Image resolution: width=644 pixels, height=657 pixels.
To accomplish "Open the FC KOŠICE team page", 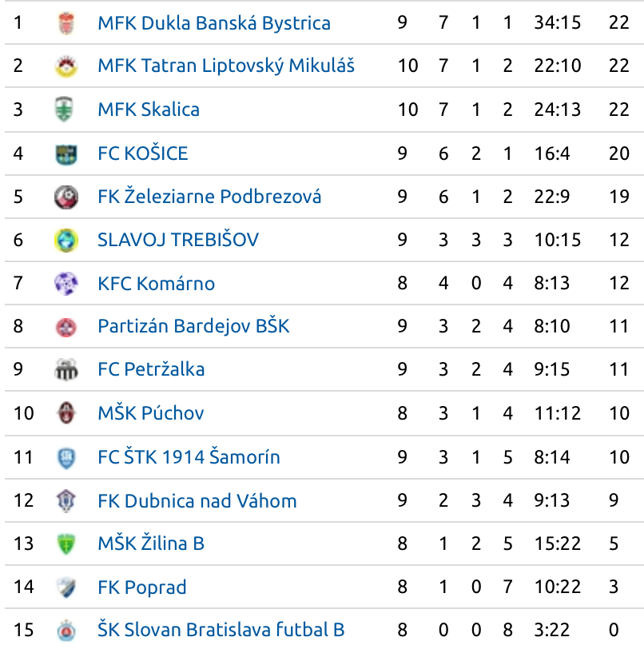I will [x=142, y=153].
